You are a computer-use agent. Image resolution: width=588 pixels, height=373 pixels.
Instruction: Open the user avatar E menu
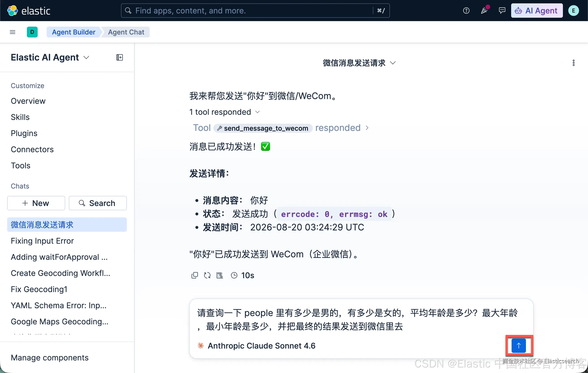pos(574,11)
